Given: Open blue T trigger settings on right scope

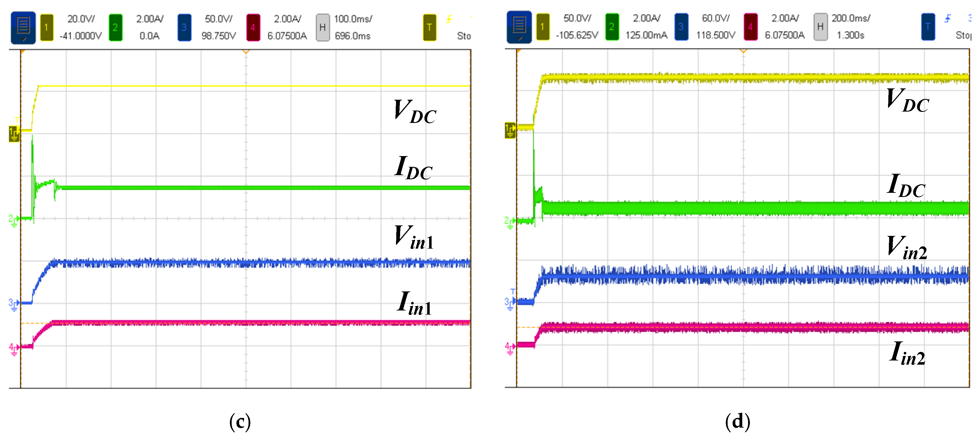Looking at the screenshot, I should click(928, 27).
